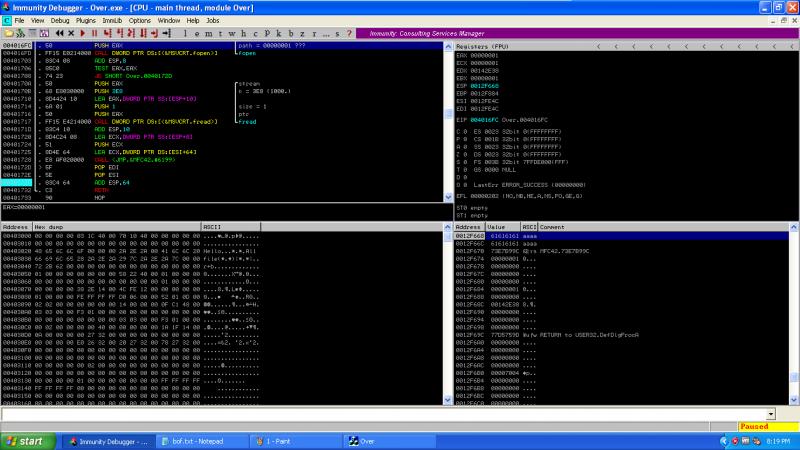Click the execute till return icon
This screenshot has width=800, height=450.
pos(155,33)
